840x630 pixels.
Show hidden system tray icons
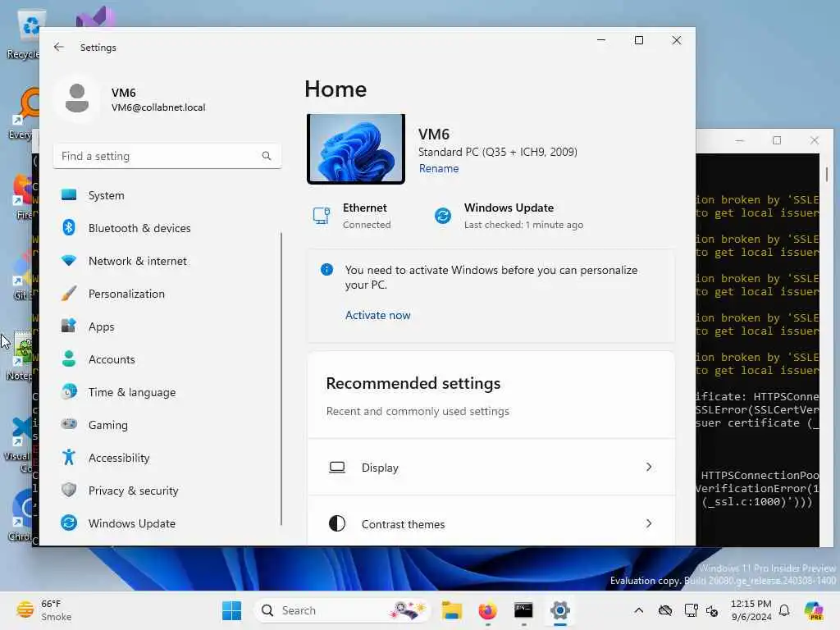[x=638, y=610]
